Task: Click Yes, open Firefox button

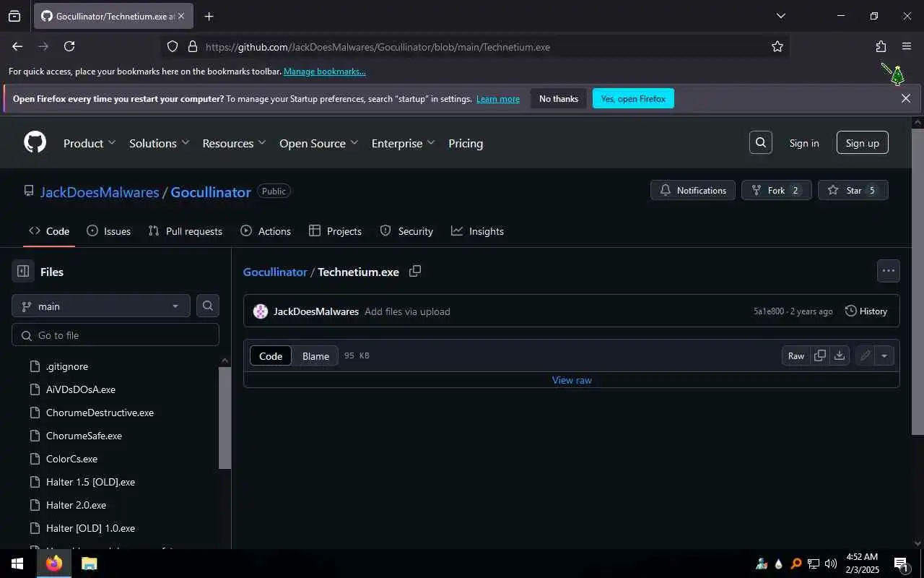Action: 633,98
